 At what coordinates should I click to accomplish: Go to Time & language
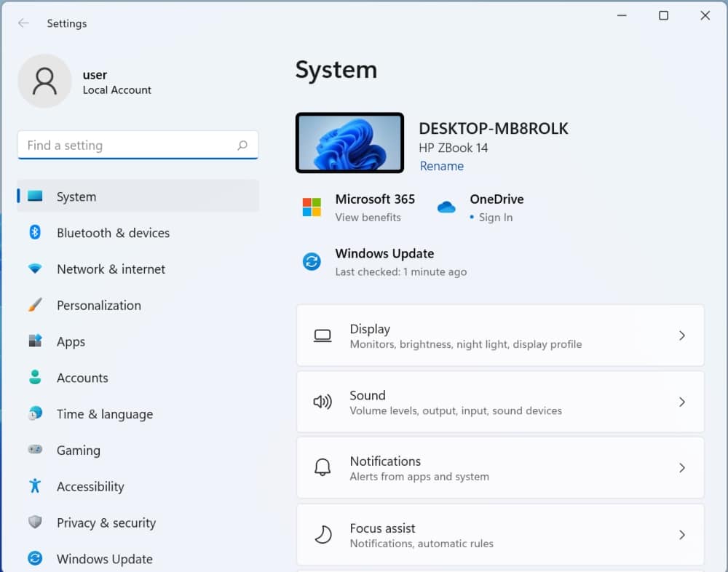coord(138,413)
